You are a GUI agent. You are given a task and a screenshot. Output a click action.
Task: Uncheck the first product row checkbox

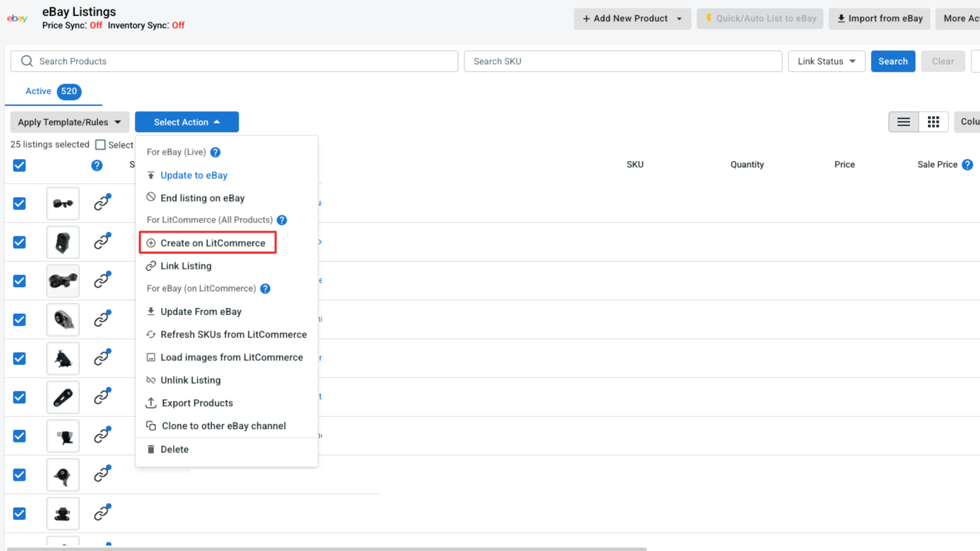(19, 204)
